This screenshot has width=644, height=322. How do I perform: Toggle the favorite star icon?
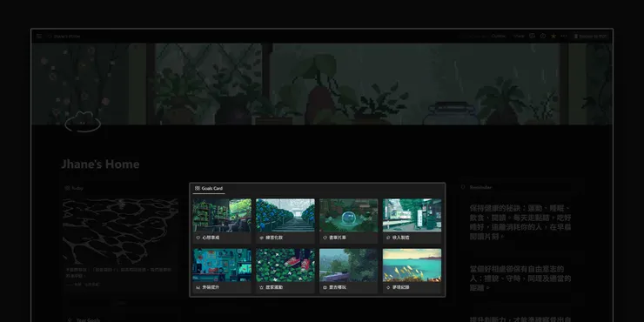[x=553, y=37]
